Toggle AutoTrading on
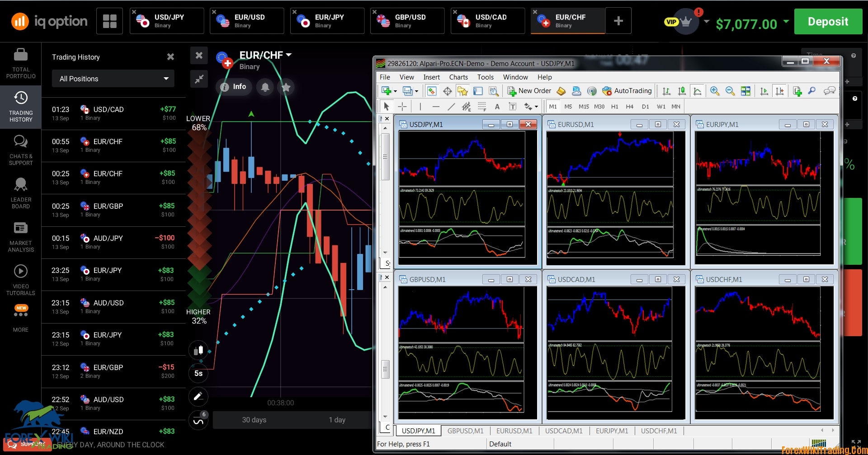The width and height of the screenshot is (868, 455). tap(627, 91)
